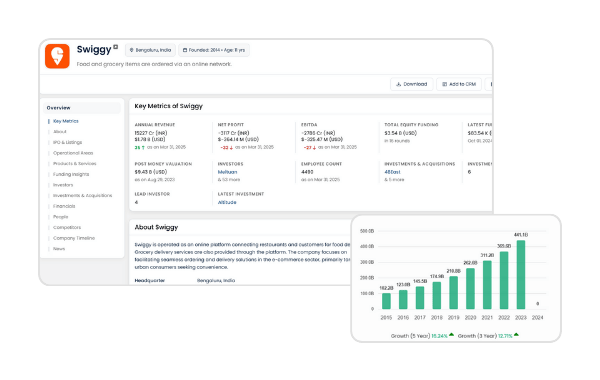This screenshot has width=600, height=380.
Task: Click the more link under 48East
Action: 394,180
